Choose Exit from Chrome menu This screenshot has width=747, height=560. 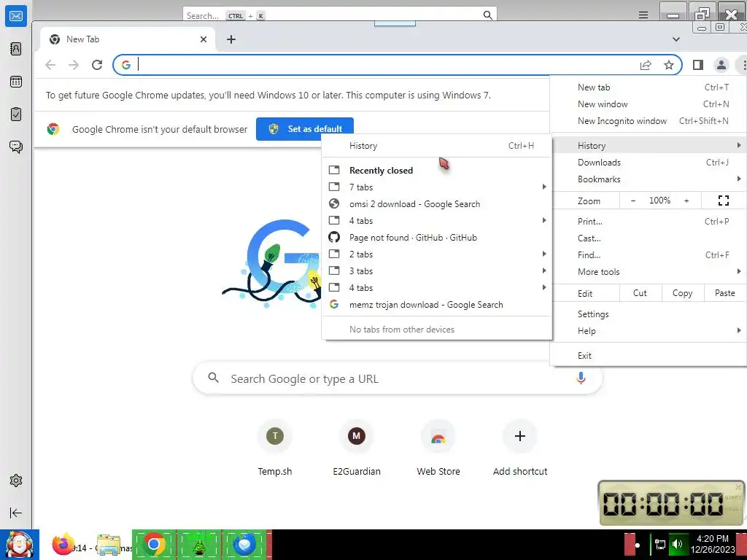click(x=649, y=356)
